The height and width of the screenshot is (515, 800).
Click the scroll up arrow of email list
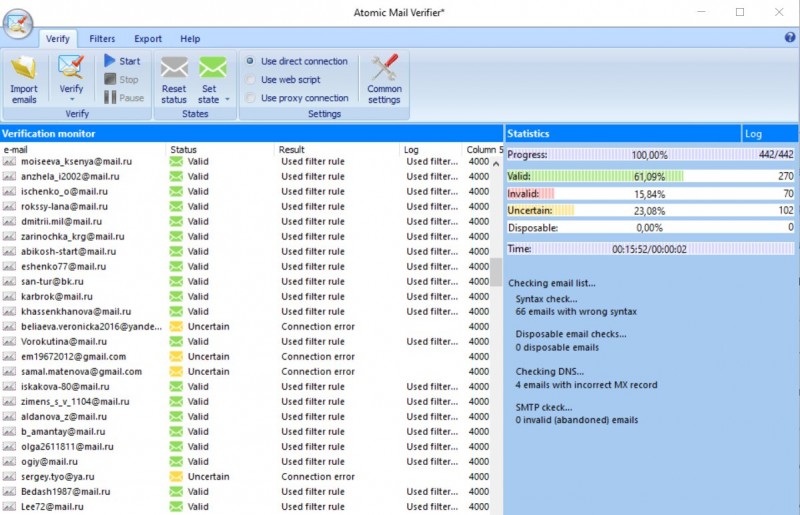click(x=496, y=164)
